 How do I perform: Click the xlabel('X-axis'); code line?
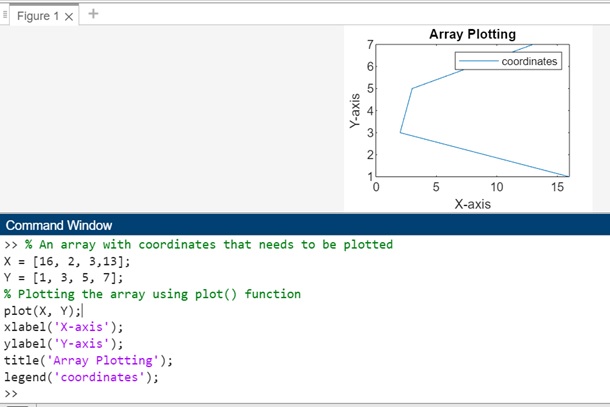[64, 327]
